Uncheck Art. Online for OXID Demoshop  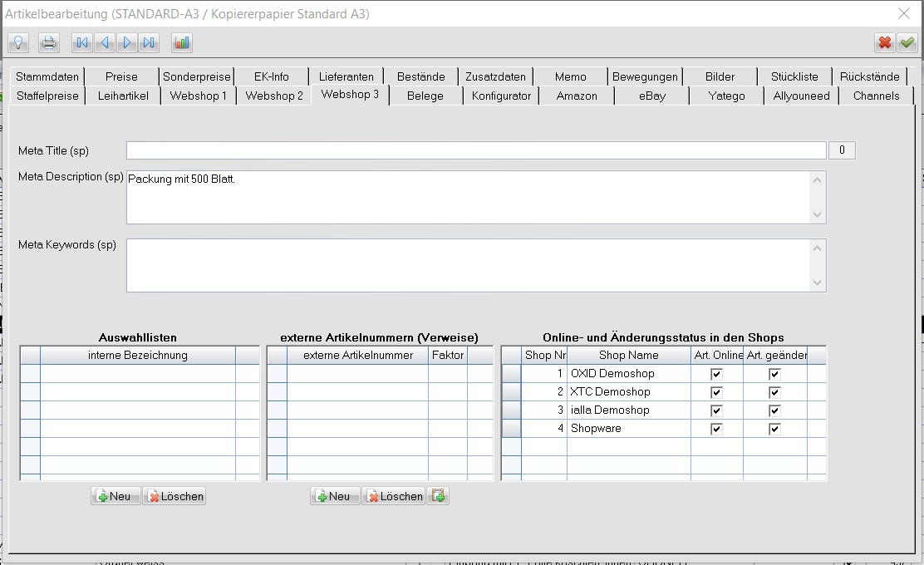[x=716, y=374]
